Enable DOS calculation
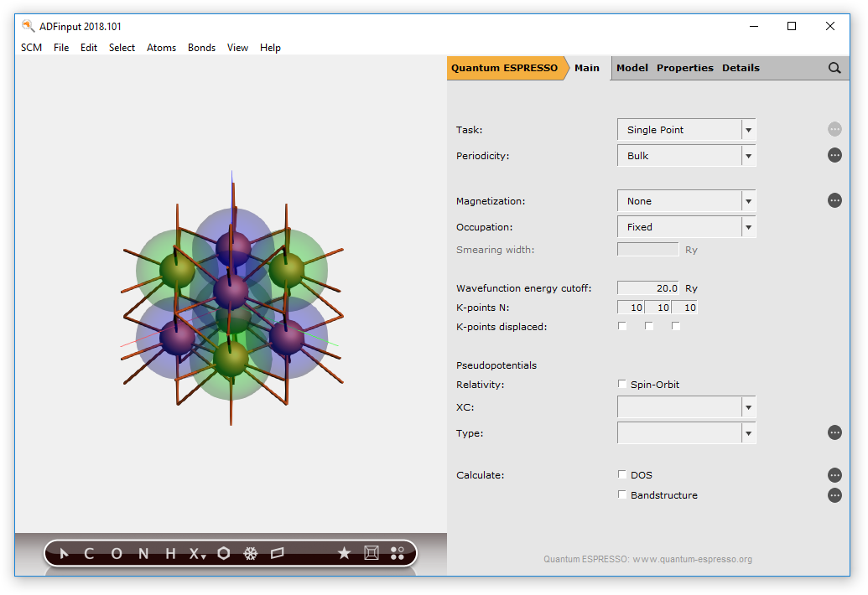 pos(621,474)
